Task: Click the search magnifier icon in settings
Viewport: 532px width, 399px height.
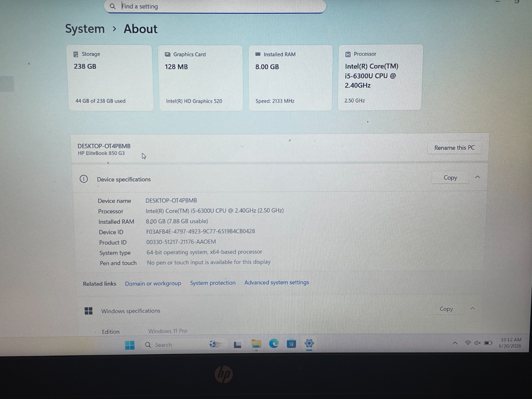Action: (113, 6)
